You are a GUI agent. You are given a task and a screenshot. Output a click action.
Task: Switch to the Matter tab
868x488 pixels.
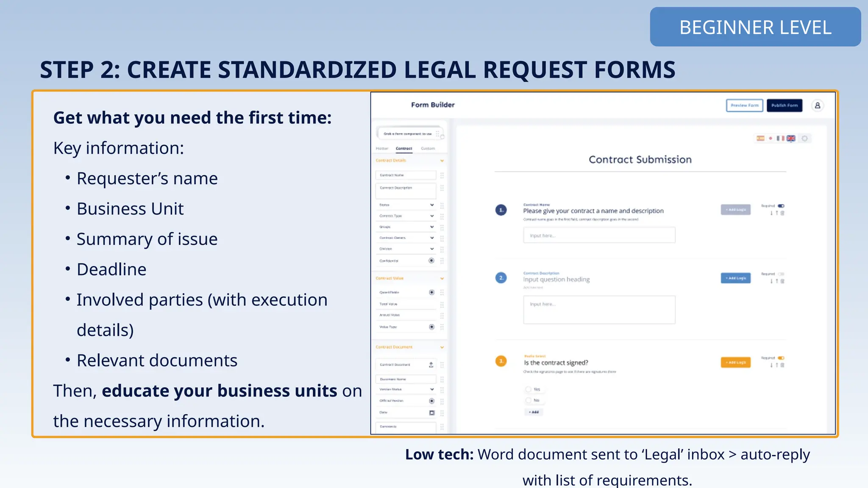[382, 149]
